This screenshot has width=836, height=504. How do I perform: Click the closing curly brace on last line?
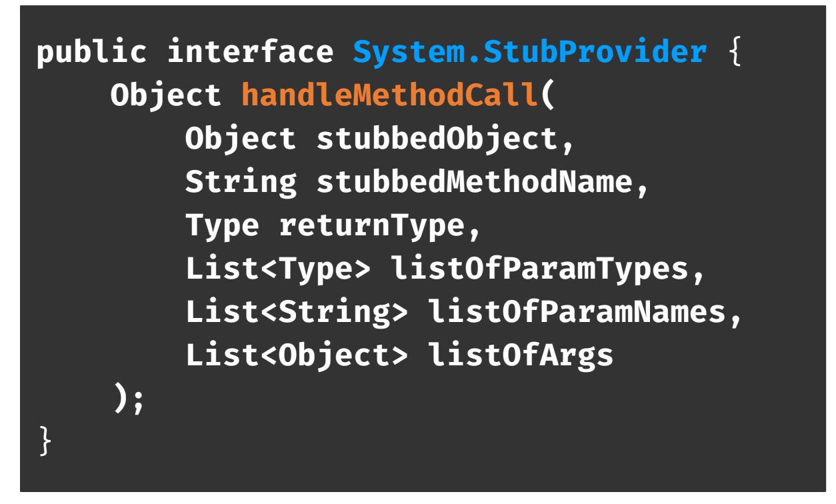point(45,443)
